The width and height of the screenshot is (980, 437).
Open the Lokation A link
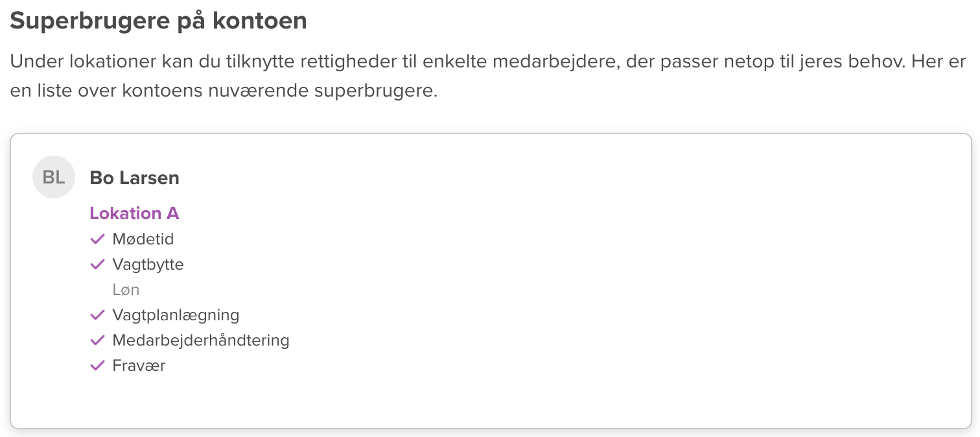[134, 213]
